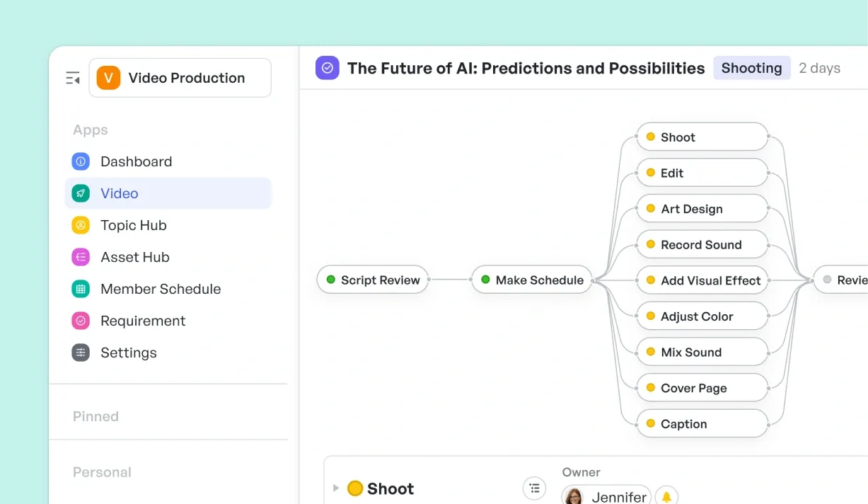Click the gray Settings sliders icon
The height and width of the screenshot is (504, 868).
point(81,353)
